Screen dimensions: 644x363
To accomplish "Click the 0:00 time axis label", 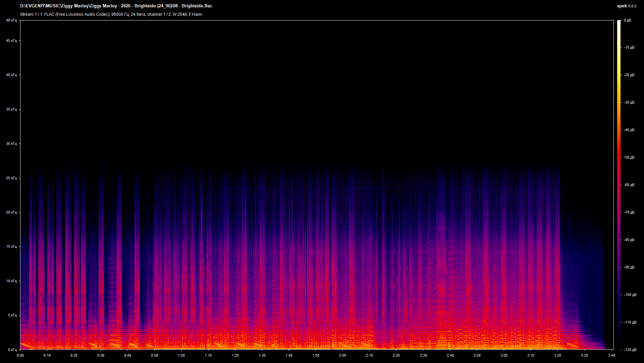I will pyautogui.click(x=20, y=356).
